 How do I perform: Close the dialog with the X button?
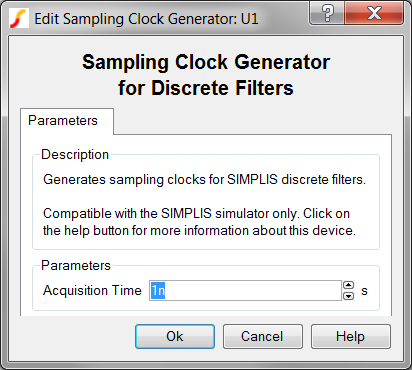[374, 13]
